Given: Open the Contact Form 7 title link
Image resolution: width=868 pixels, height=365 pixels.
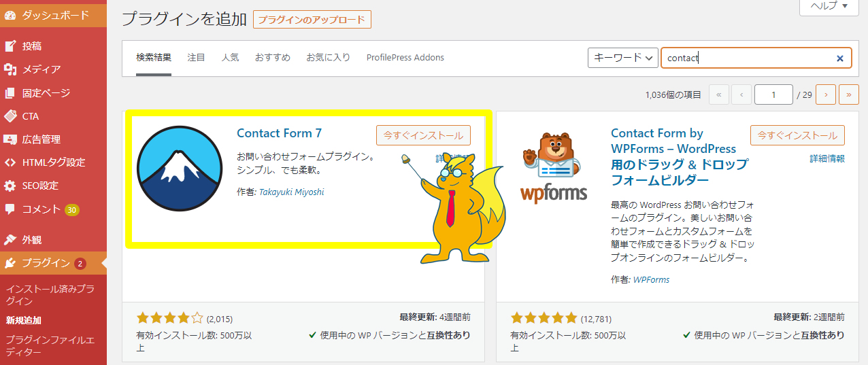Looking at the screenshot, I should point(280,133).
